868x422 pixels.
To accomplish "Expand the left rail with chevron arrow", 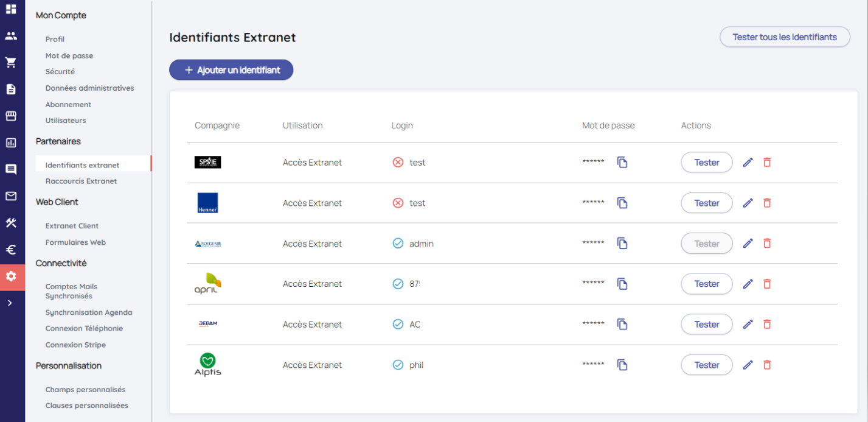I will coord(10,303).
